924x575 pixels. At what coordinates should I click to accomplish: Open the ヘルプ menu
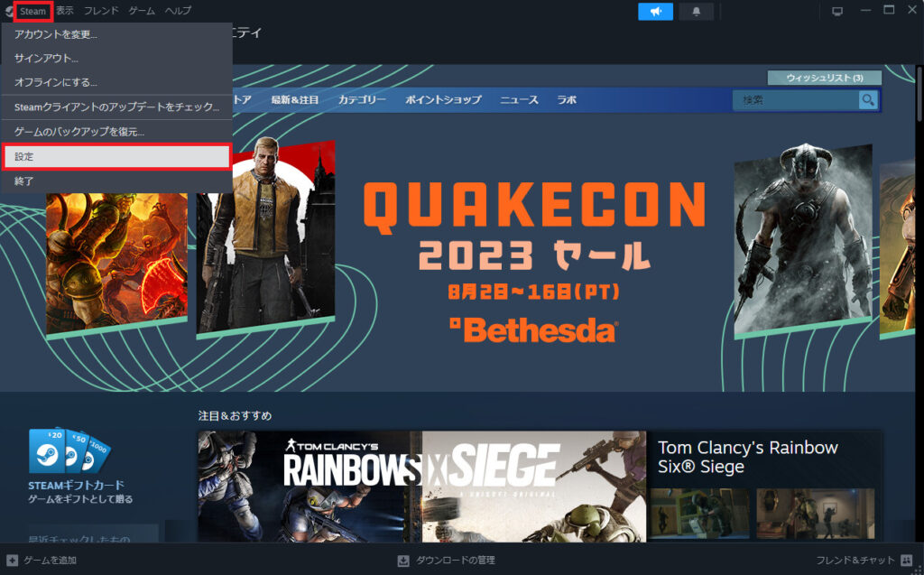tap(178, 11)
